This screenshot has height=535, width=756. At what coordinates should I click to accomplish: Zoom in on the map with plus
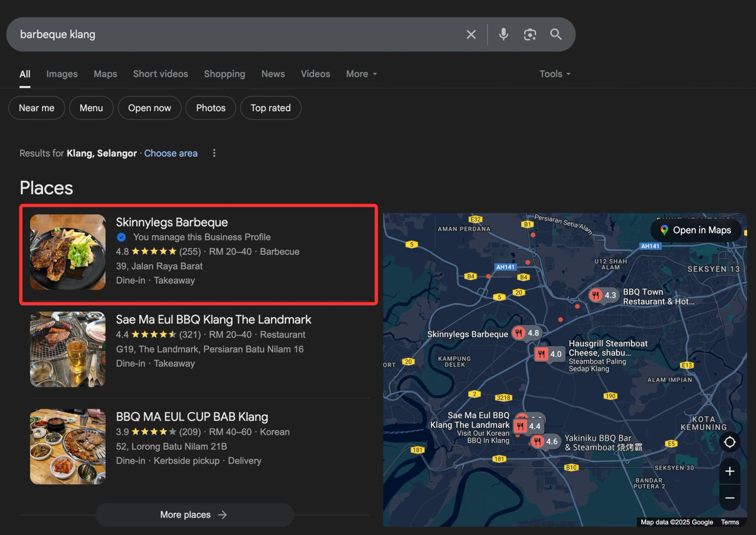(x=730, y=471)
